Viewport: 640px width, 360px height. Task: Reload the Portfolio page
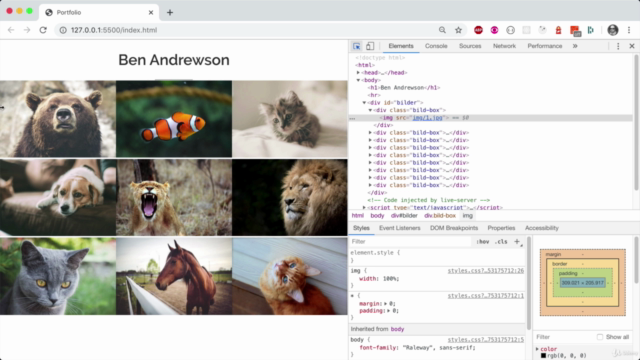43,30
